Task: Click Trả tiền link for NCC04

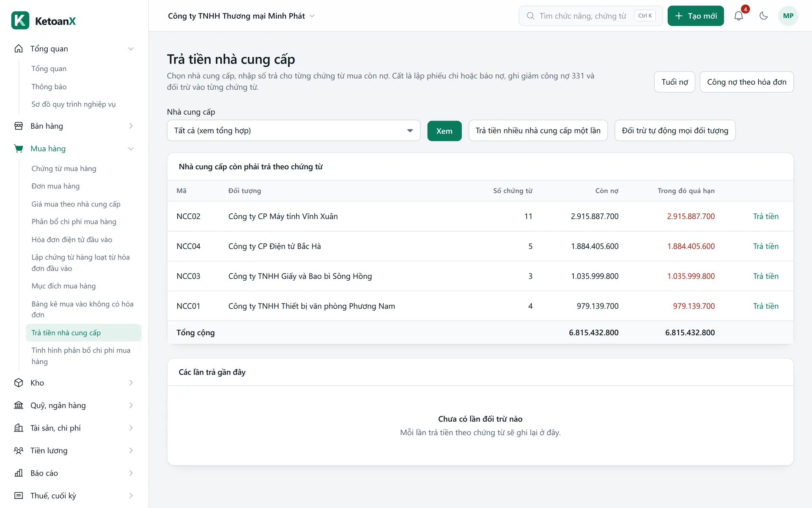Action: (765, 246)
